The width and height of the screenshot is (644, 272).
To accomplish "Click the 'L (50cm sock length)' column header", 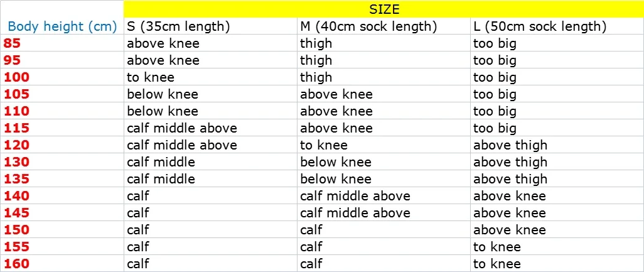I will (539, 26).
